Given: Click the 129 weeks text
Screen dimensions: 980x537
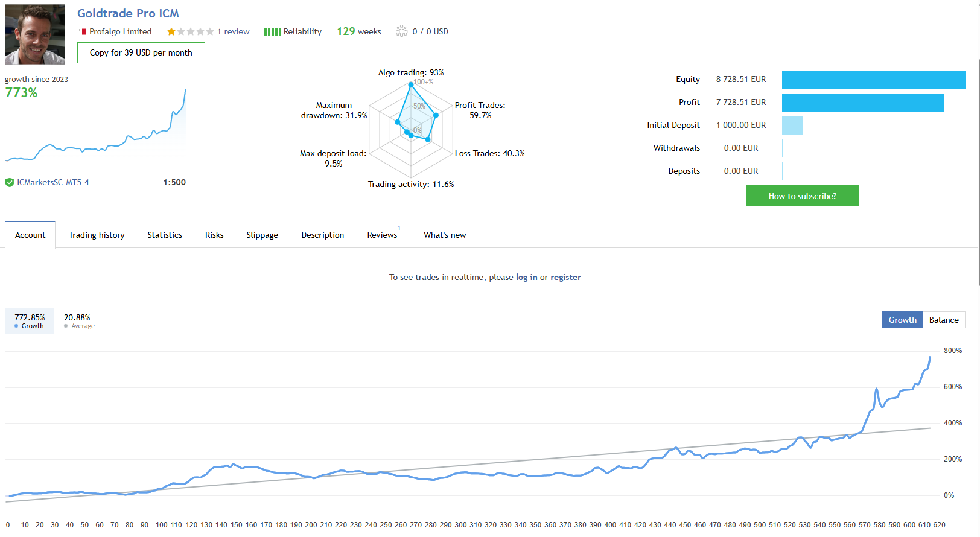Looking at the screenshot, I should click(x=359, y=31).
